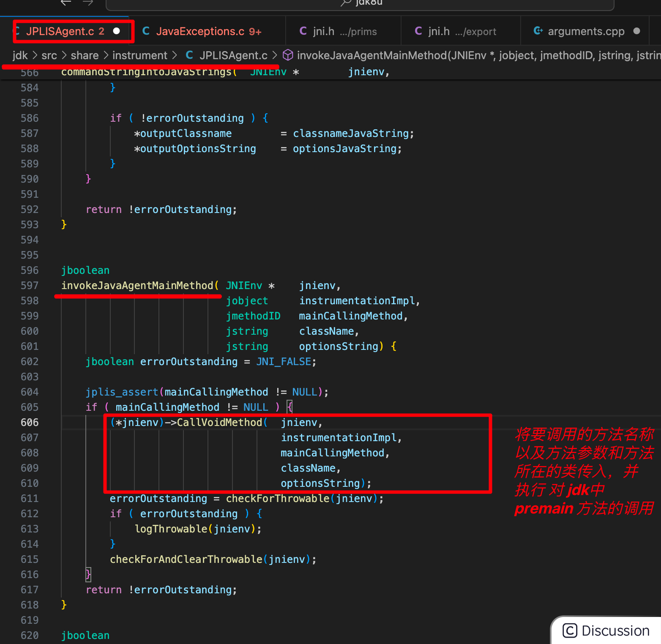Click jobject type on line 598
The height and width of the screenshot is (644, 661).
247,300
